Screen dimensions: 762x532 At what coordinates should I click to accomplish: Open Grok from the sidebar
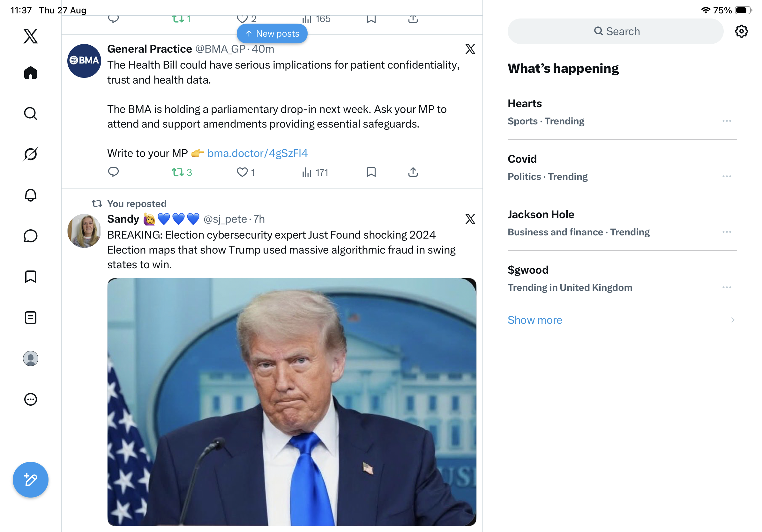[x=31, y=154]
